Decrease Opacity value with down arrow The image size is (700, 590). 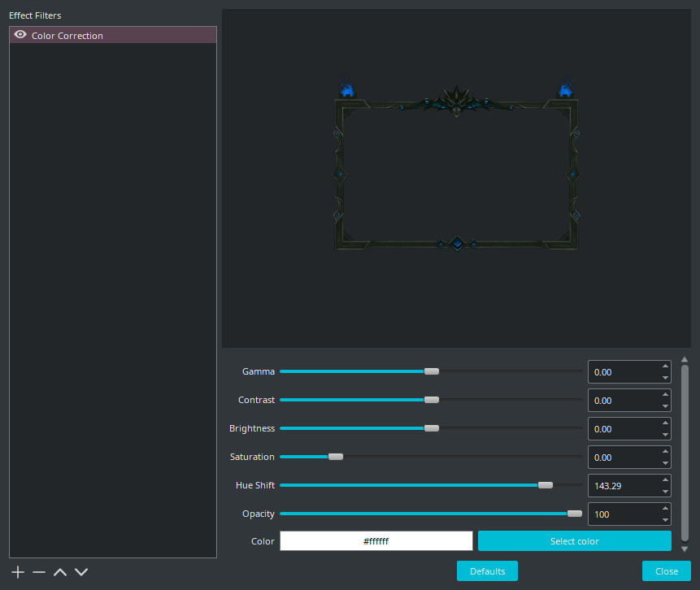coord(665,520)
